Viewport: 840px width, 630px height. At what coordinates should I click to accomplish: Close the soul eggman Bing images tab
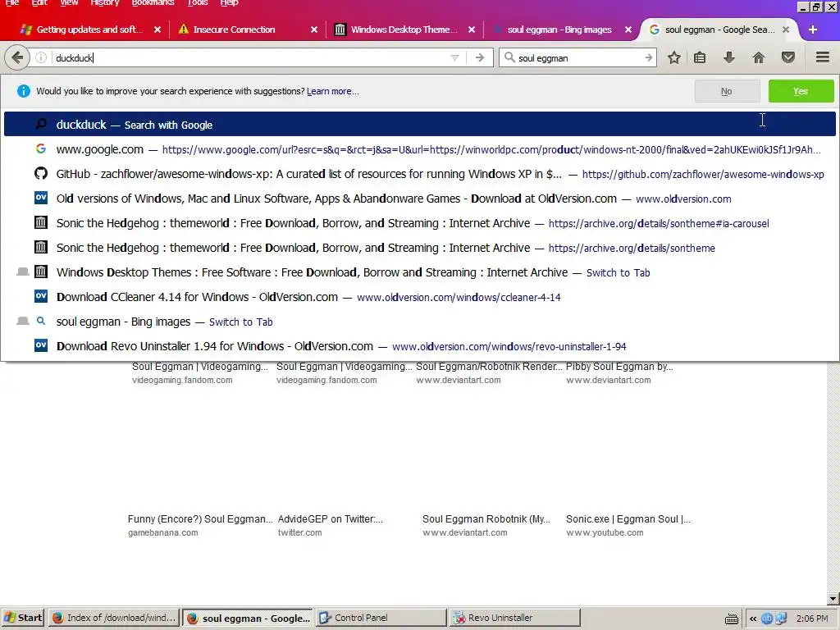point(628,30)
